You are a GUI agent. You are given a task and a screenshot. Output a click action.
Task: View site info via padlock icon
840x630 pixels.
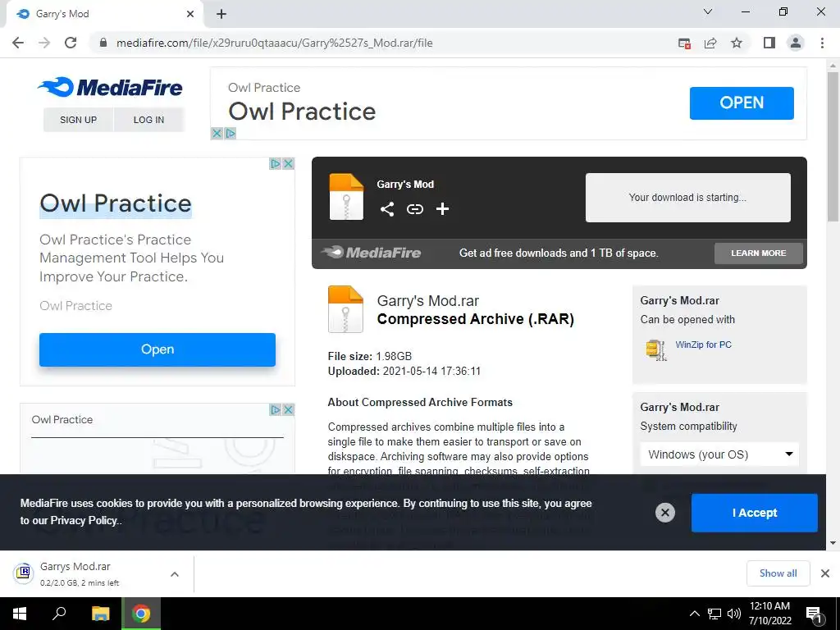(x=103, y=43)
